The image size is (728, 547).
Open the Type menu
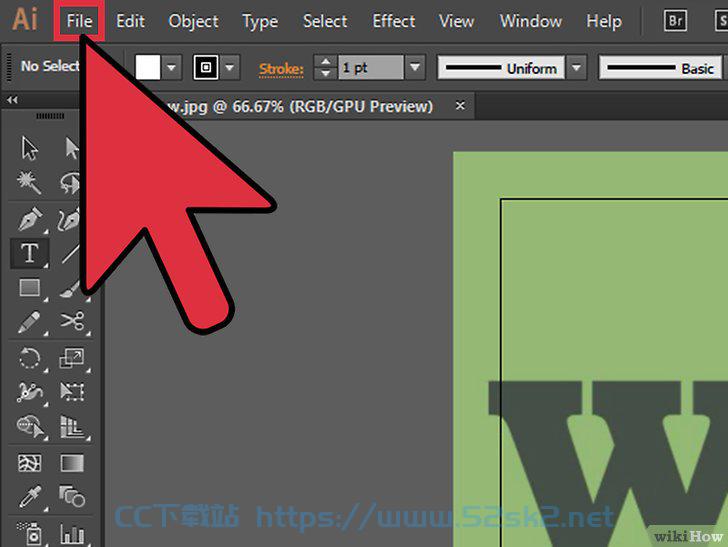[x=260, y=22]
